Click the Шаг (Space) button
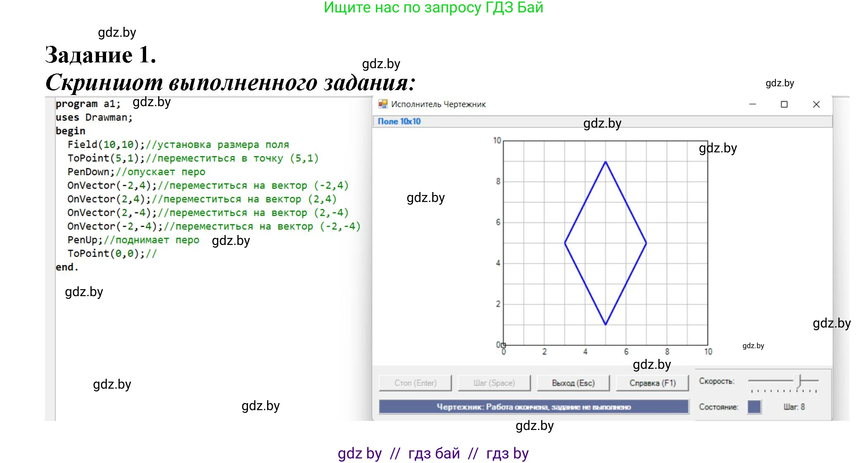The width and height of the screenshot is (868, 463). pyautogui.click(x=494, y=382)
